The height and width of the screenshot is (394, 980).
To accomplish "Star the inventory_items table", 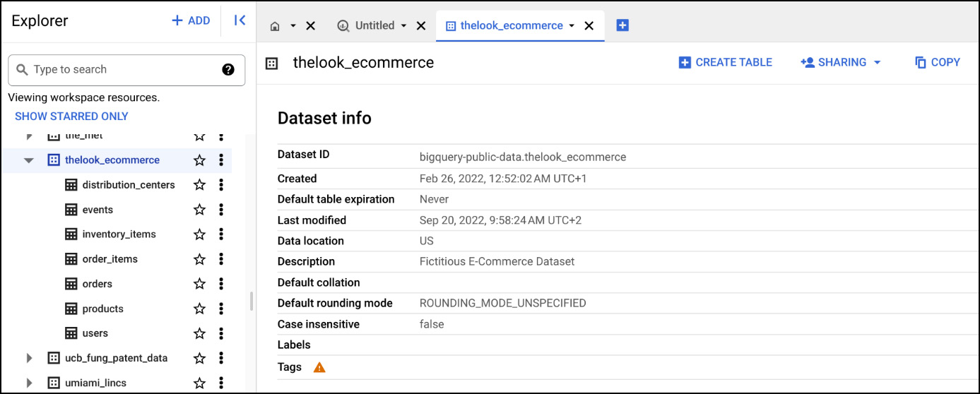I will (200, 234).
